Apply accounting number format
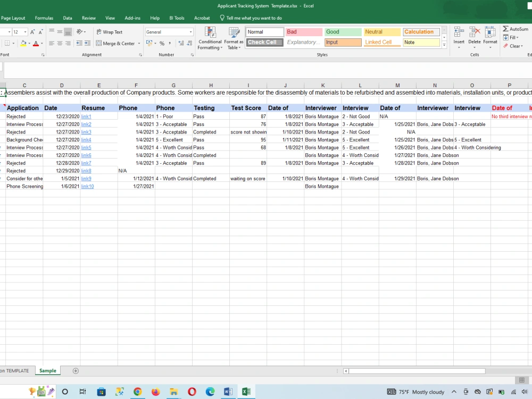Viewport: 532px width, 399px height. tap(149, 43)
